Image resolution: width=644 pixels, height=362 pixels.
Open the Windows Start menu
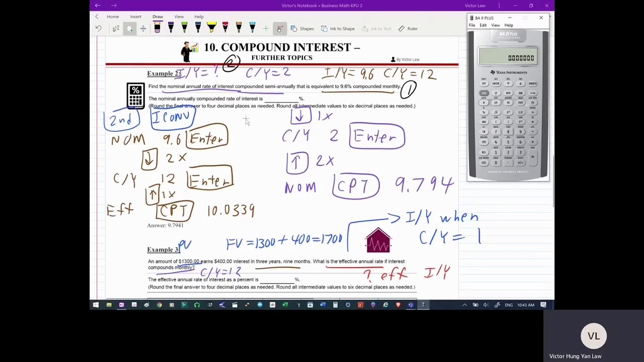pyautogui.click(x=96, y=305)
